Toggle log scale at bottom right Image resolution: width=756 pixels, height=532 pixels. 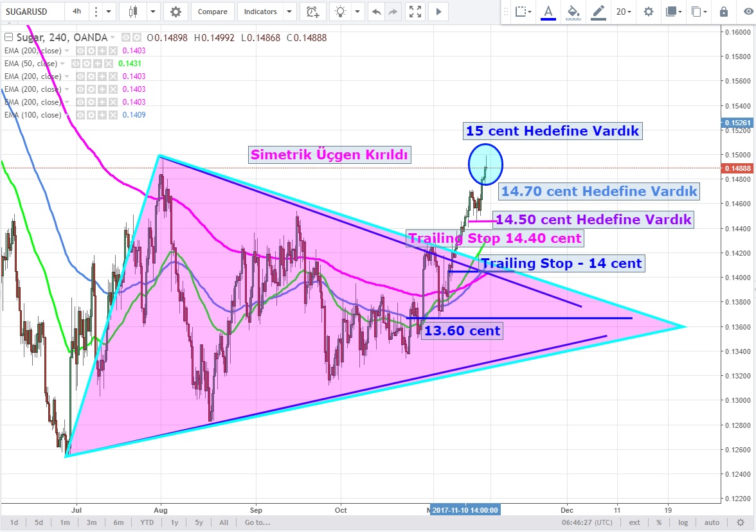pyautogui.click(x=683, y=522)
